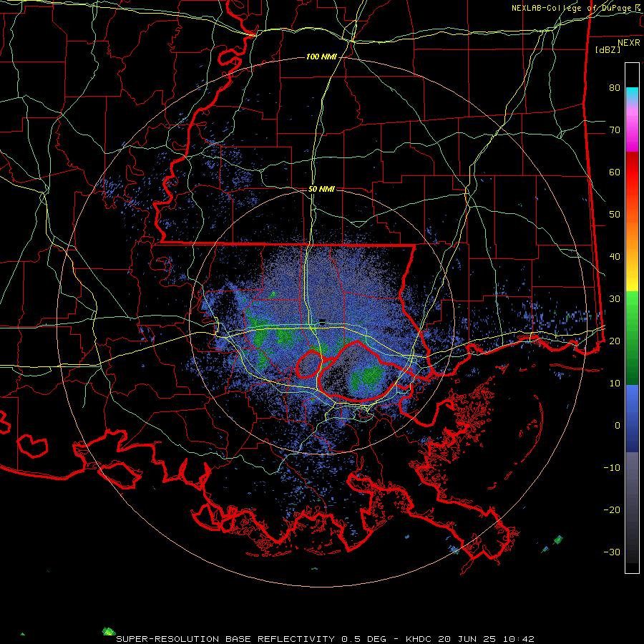The image size is (644, 644).
Task: Click the [dBZ] unit label
Action: click(x=608, y=49)
